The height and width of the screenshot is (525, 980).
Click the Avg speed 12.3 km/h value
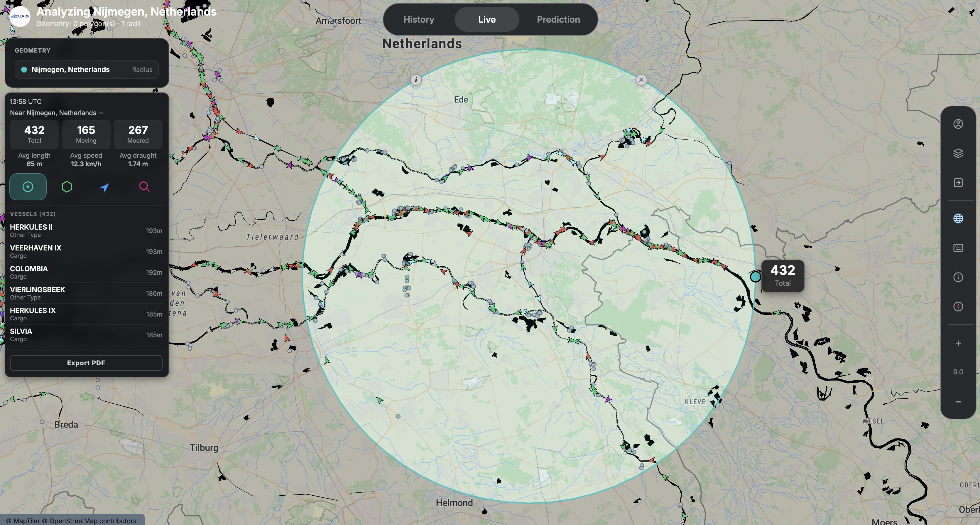[86, 164]
